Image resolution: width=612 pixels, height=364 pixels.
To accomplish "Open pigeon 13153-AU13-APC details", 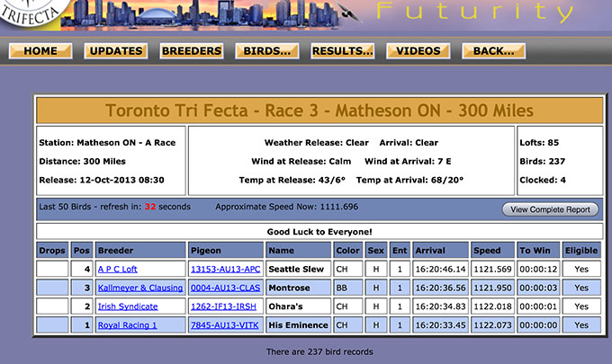I will click(225, 269).
